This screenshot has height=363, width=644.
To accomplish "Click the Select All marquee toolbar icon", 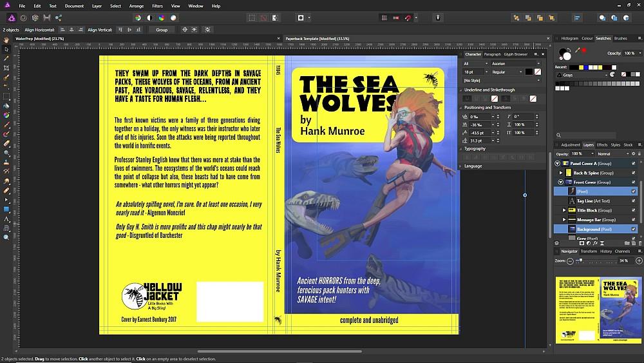I will (x=252, y=17).
